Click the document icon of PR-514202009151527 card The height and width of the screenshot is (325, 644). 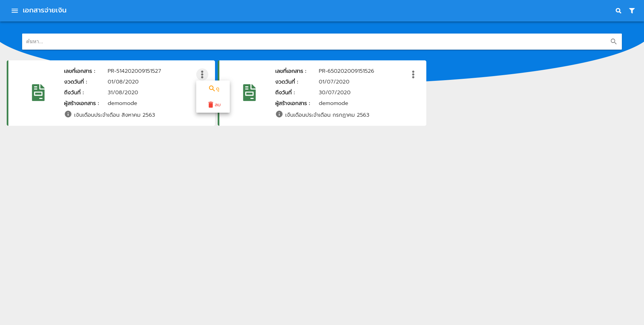click(38, 93)
